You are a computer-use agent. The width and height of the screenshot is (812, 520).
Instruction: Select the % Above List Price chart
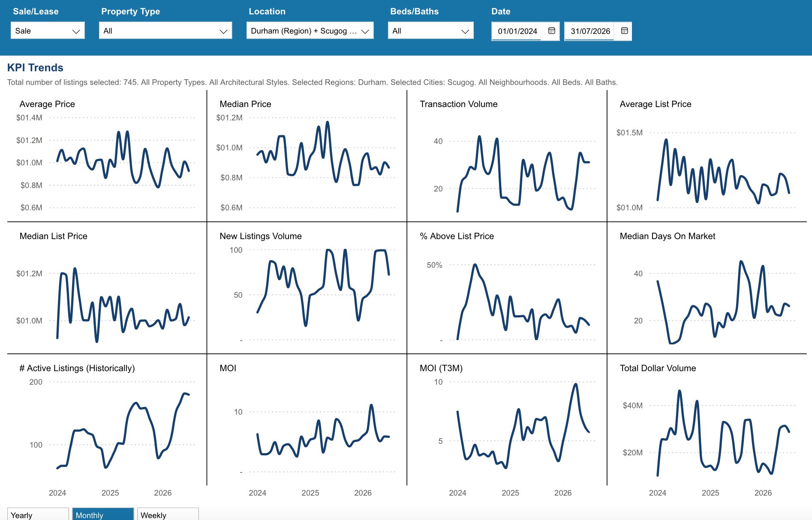click(507, 288)
